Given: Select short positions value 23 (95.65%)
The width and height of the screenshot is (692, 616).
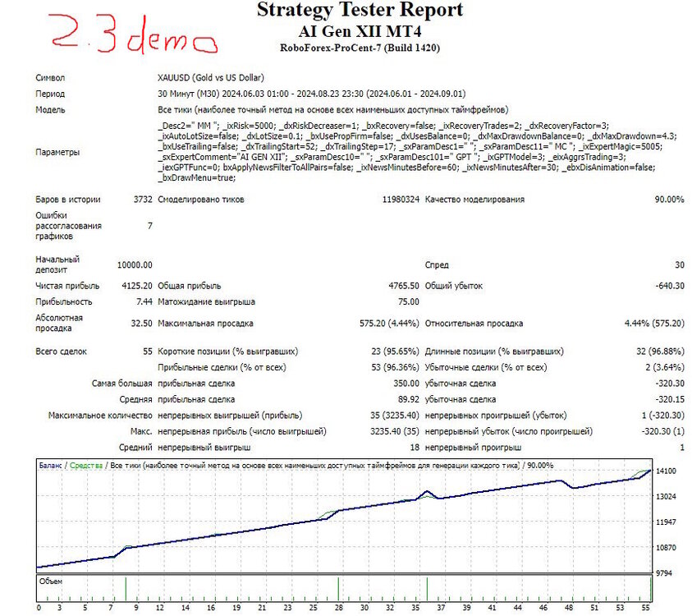Looking at the screenshot, I should coord(395,352).
